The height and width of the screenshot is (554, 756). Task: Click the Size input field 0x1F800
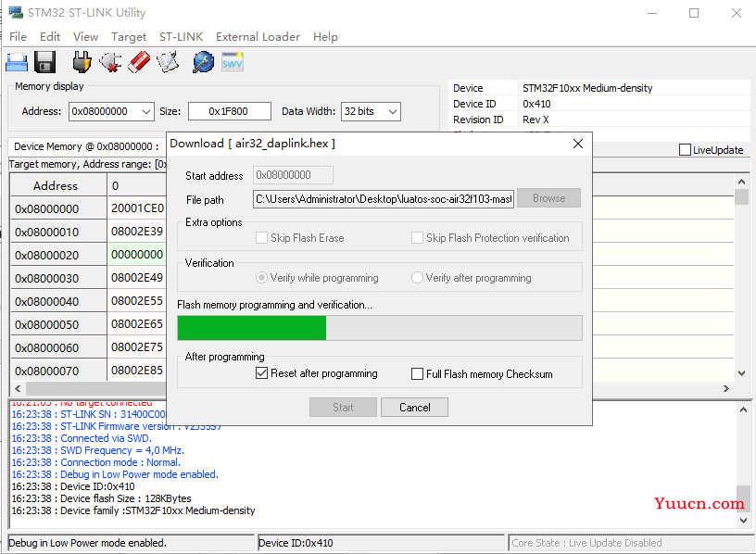(x=230, y=111)
